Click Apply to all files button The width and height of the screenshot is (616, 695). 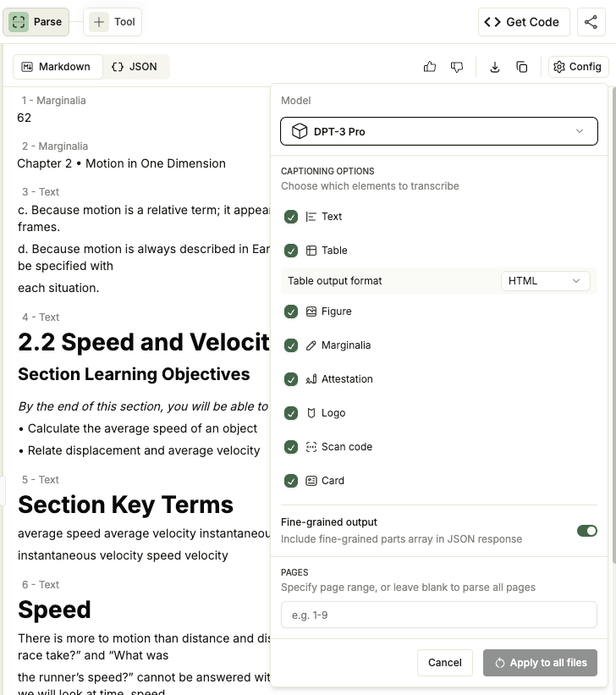(540, 663)
